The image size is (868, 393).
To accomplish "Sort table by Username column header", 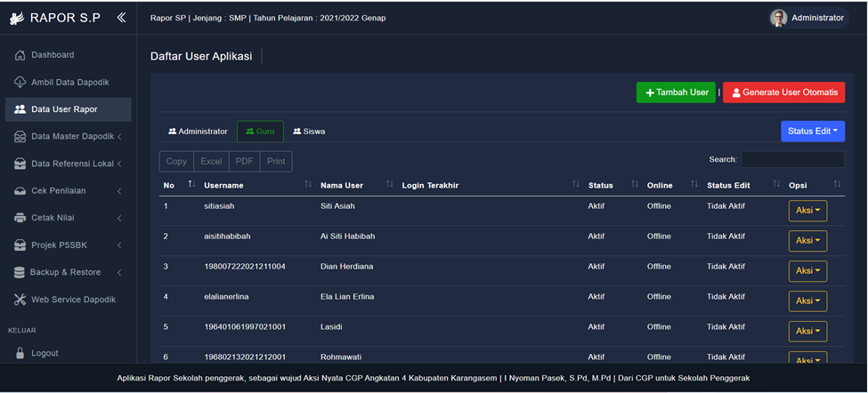I will pos(223,185).
